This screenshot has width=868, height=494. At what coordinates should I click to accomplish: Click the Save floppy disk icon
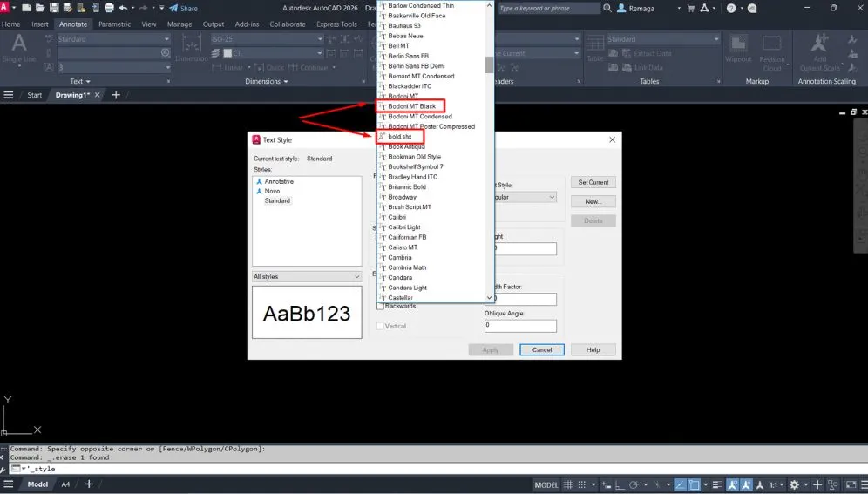54,9
